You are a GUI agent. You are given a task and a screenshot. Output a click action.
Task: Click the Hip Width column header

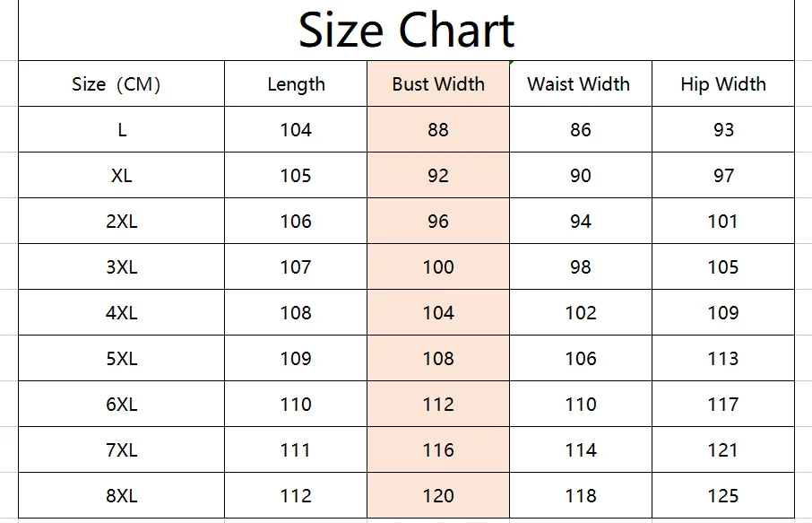[723, 84]
